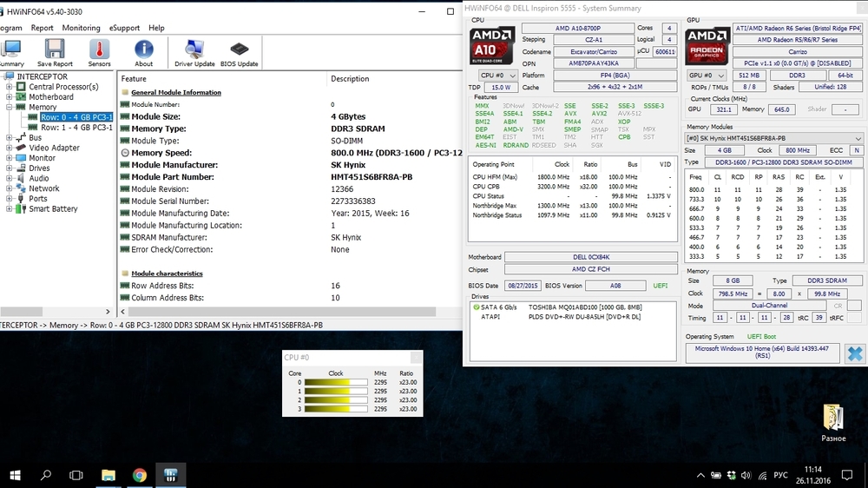
Task: Collapse the Memory tree node
Action: point(10,108)
